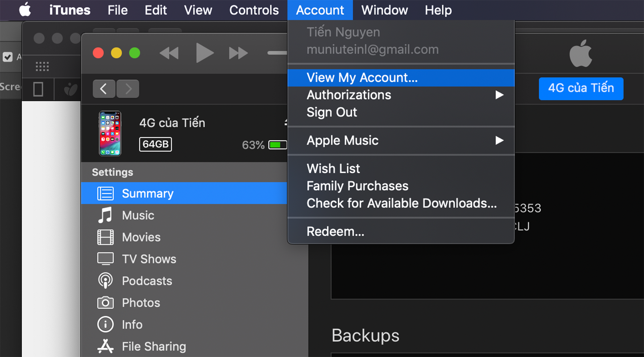Click the grid dots icon in background window

coord(42,66)
